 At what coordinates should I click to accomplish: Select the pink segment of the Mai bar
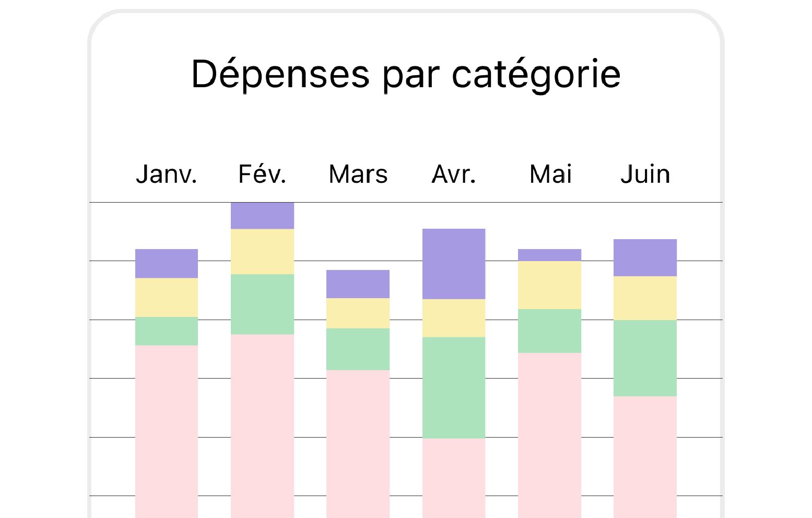[549, 434]
